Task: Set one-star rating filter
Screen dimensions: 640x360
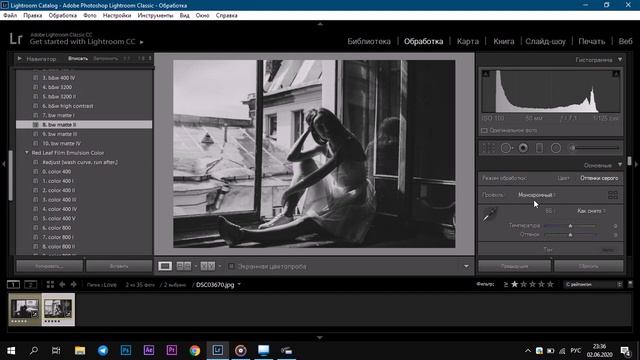Action: click(515, 284)
